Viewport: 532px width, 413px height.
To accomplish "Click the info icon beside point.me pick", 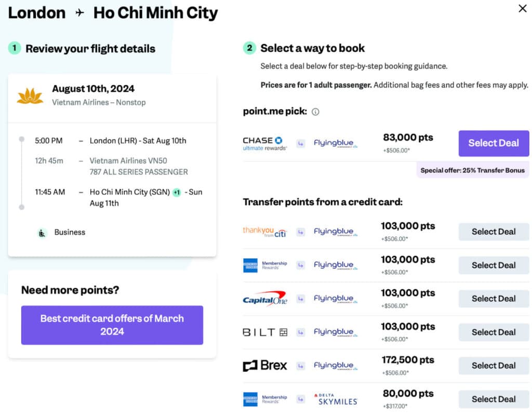I will 315,112.
